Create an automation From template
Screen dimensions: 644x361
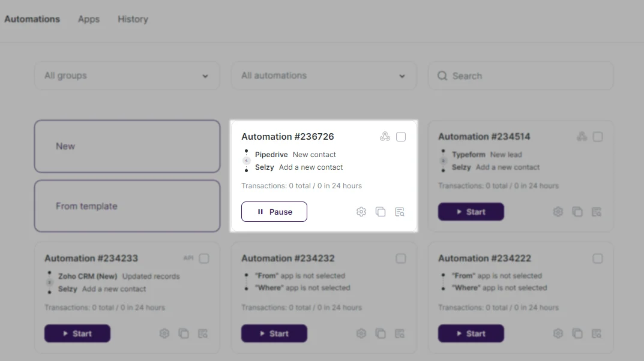click(x=127, y=206)
